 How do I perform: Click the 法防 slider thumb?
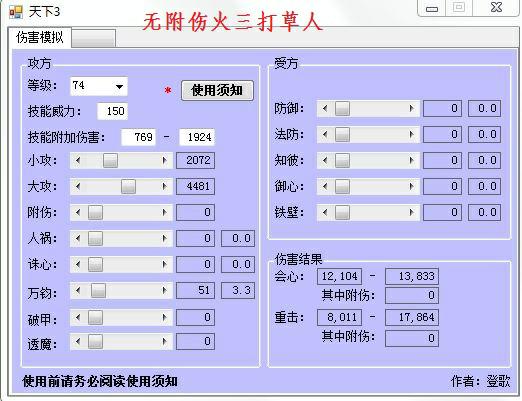point(342,134)
